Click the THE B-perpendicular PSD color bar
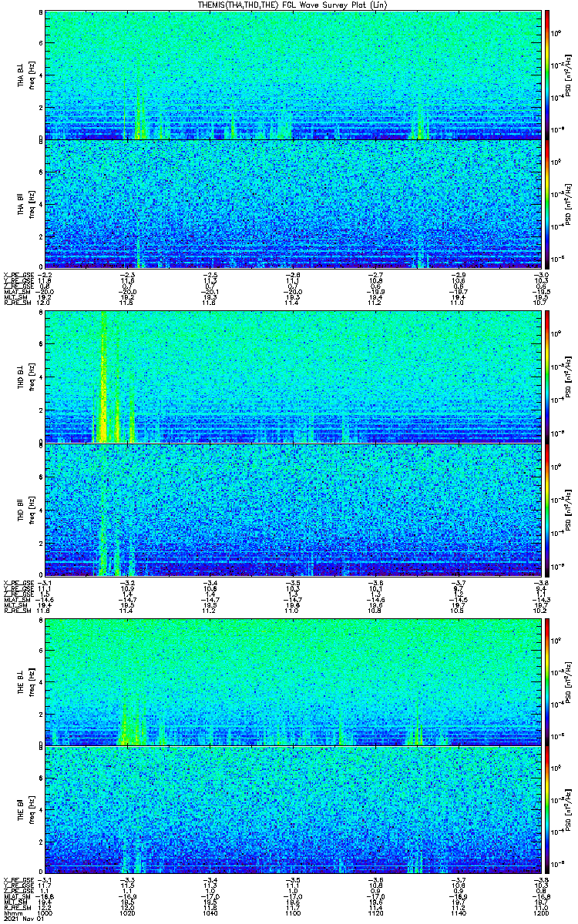The image size is (578, 924). [x=548, y=681]
